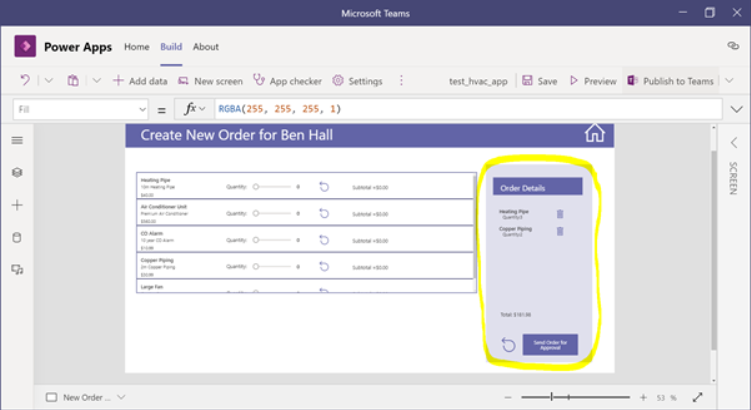Expand the formula bar chevron
This screenshot has height=410, width=751.
(x=737, y=110)
